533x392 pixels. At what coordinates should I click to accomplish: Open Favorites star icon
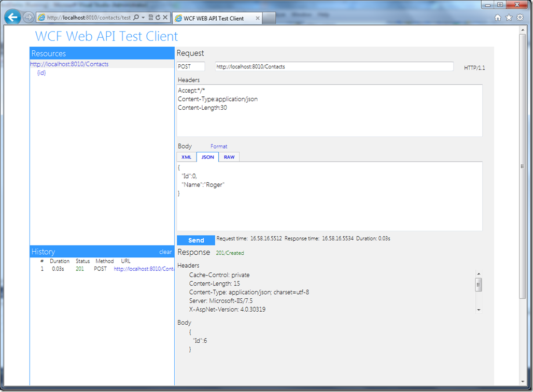tap(509, 17)
